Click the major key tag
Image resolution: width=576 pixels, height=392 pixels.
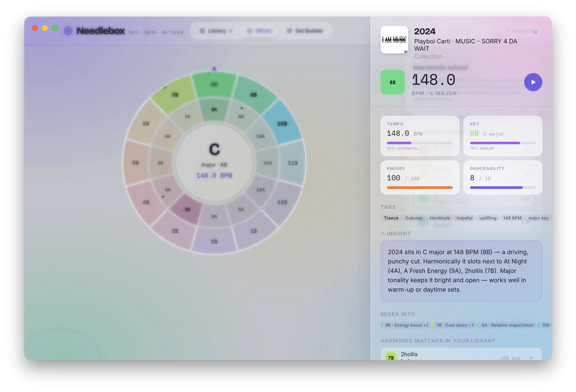[x=538, y=218]
